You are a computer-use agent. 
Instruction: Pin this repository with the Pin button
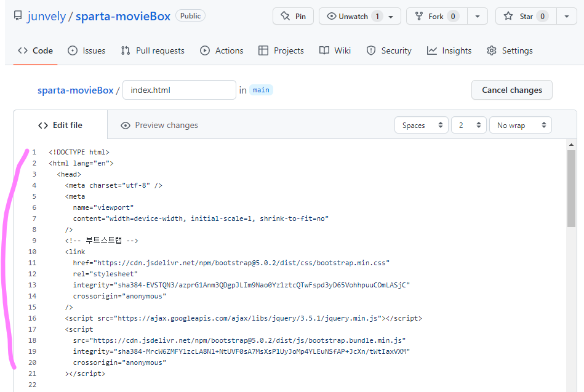(x=293, y=17)
